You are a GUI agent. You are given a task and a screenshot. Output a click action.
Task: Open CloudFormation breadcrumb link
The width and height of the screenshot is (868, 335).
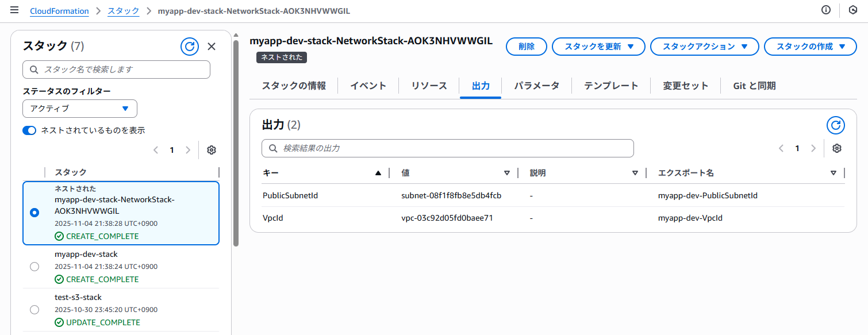pos(59,11)
